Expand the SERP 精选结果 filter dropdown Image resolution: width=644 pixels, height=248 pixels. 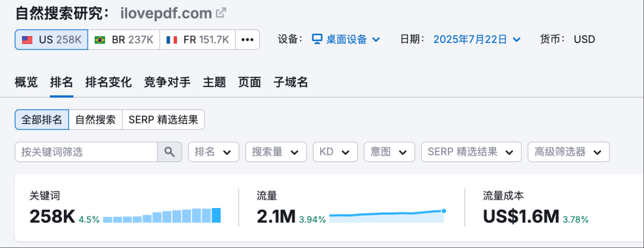tap(472, 152)
